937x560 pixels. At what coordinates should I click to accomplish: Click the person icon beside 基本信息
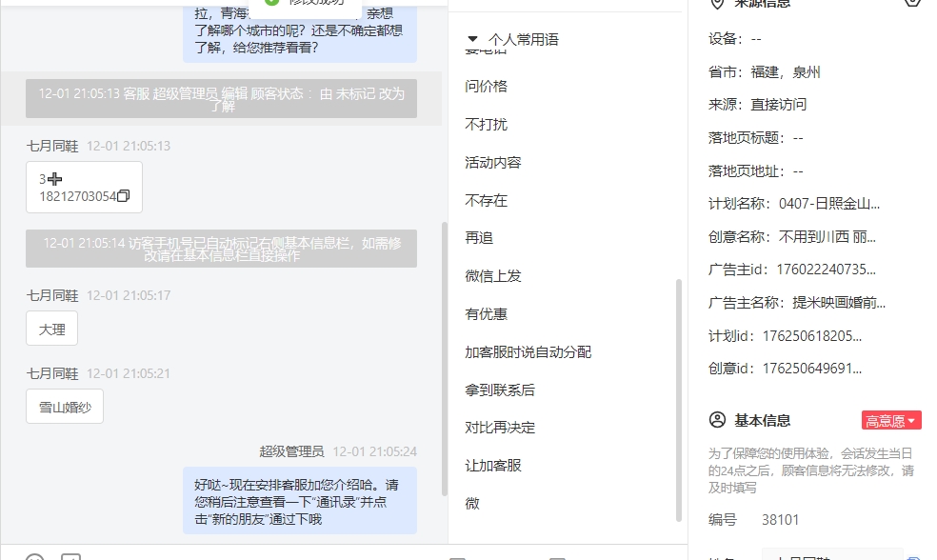coord(717,420)
